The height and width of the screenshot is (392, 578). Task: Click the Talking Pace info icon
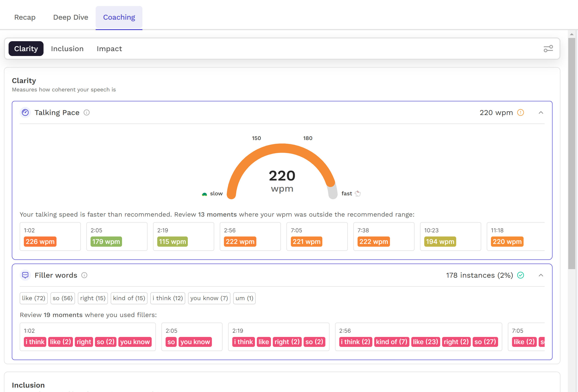tap(87, 113)
